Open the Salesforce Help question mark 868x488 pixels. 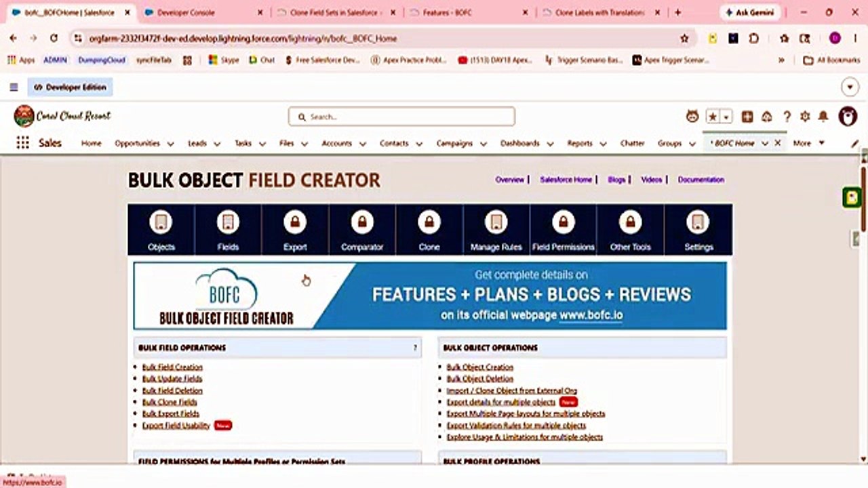(x=787, y=117)
